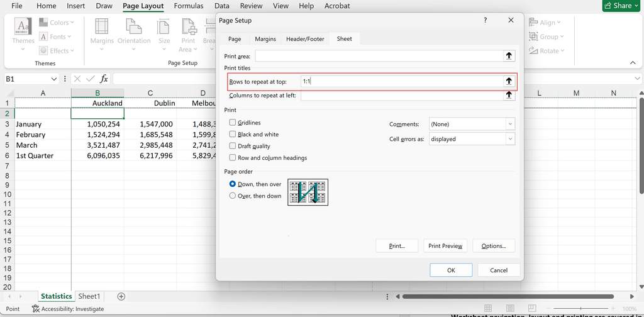The image size is (644, 317).
Task: Add a new sheet with the plus icon
Action: pyautogui.click(x=121, y=296)
